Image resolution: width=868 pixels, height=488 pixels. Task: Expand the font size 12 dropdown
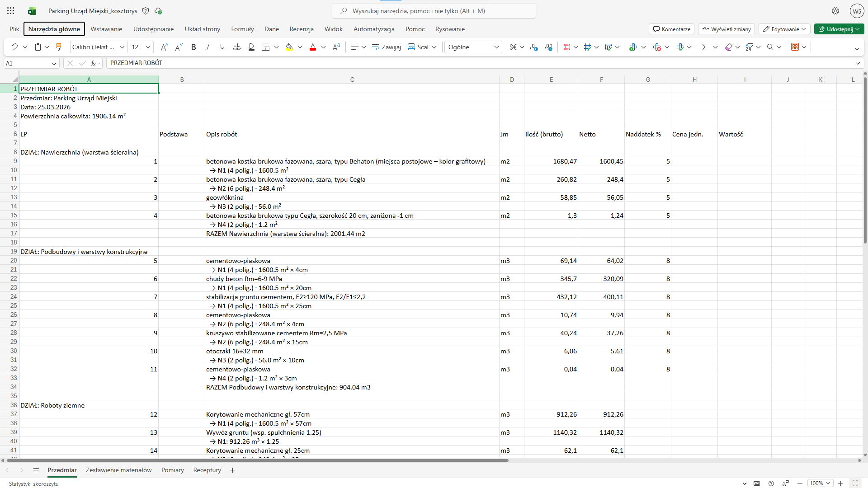tap(148, 47)
